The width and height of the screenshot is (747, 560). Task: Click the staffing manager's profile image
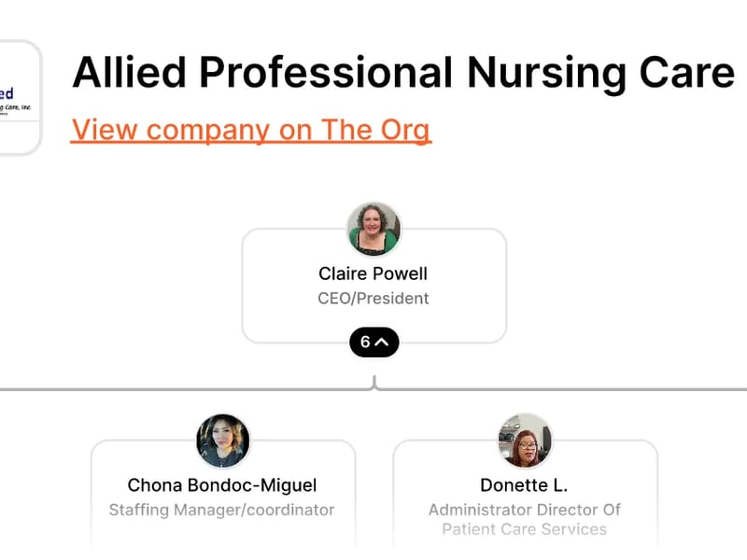point(221,439)
